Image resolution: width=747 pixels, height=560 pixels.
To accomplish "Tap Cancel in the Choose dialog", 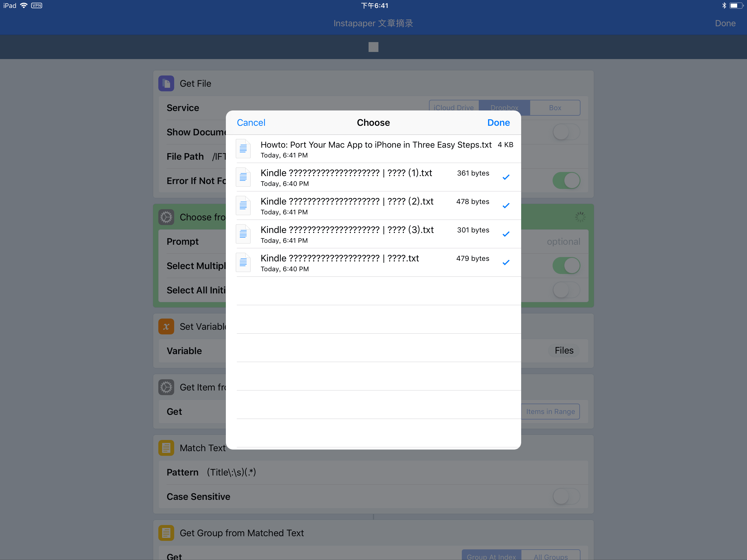I will click(x=251, y=122).
